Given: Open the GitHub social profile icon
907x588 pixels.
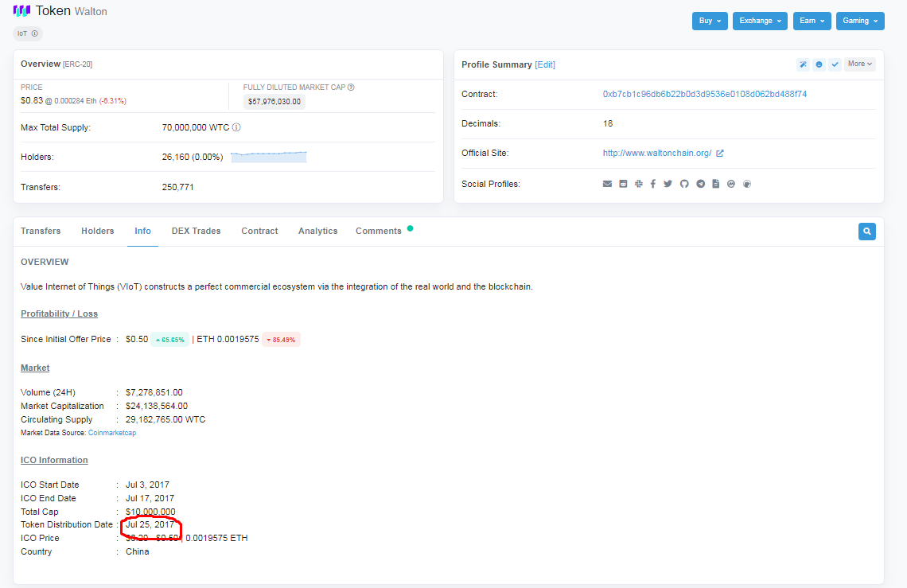Looking at the screenshot, I should tap(684, 184).
